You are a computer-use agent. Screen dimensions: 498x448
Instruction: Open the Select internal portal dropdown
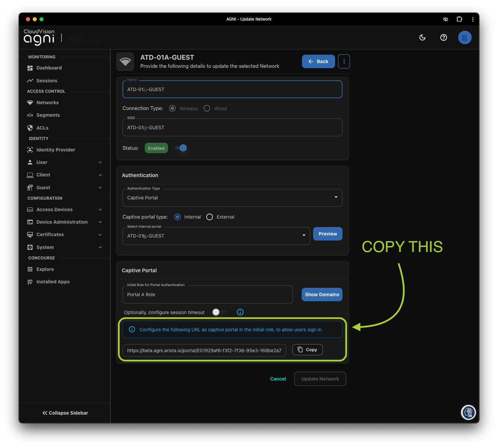click(x=216, y=236)
